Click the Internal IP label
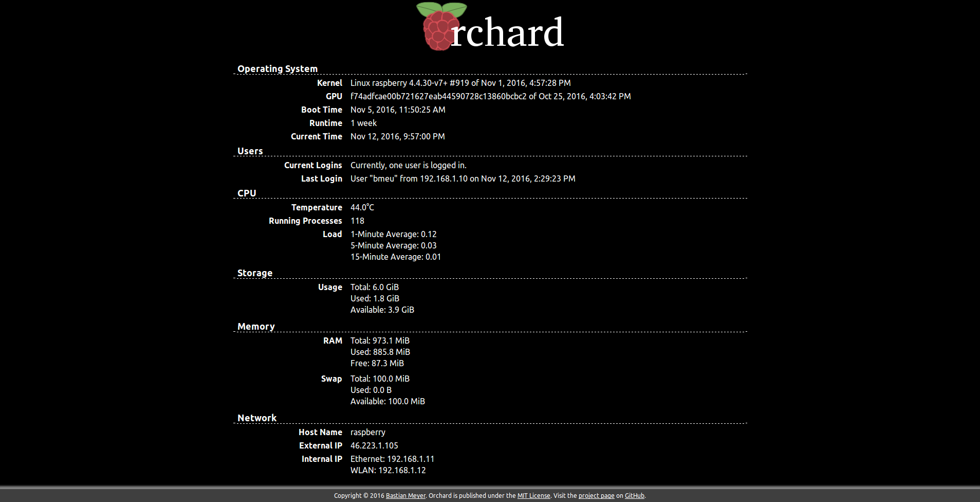 (322, 459)
